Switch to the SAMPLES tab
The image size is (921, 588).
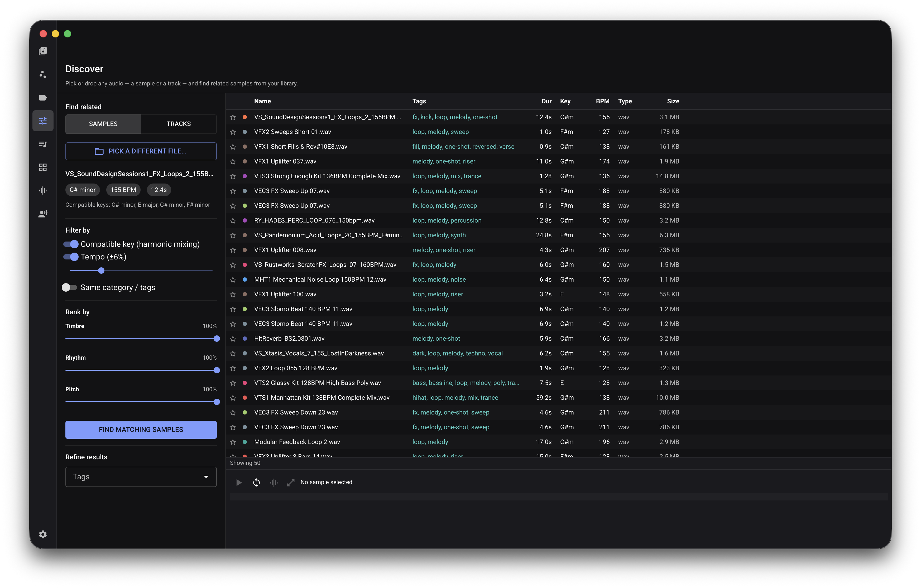click(103, 124)
